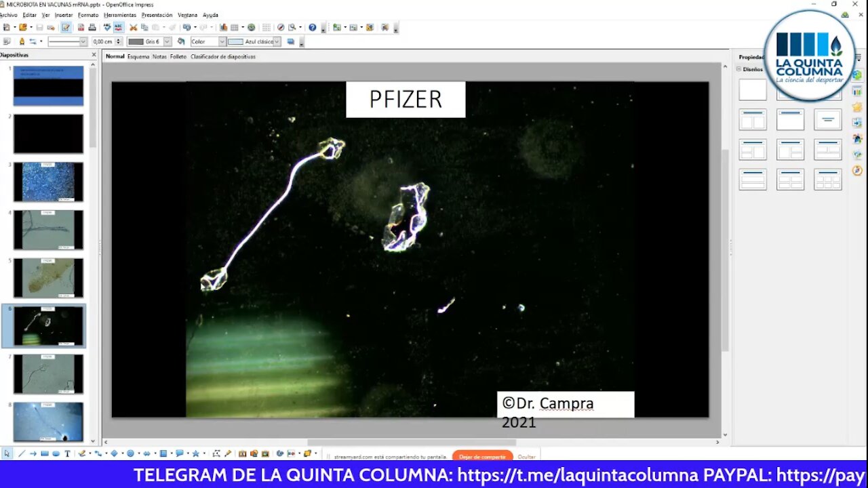
Task: Select the arrow Selection tool
Action: [x=7, y=453]
